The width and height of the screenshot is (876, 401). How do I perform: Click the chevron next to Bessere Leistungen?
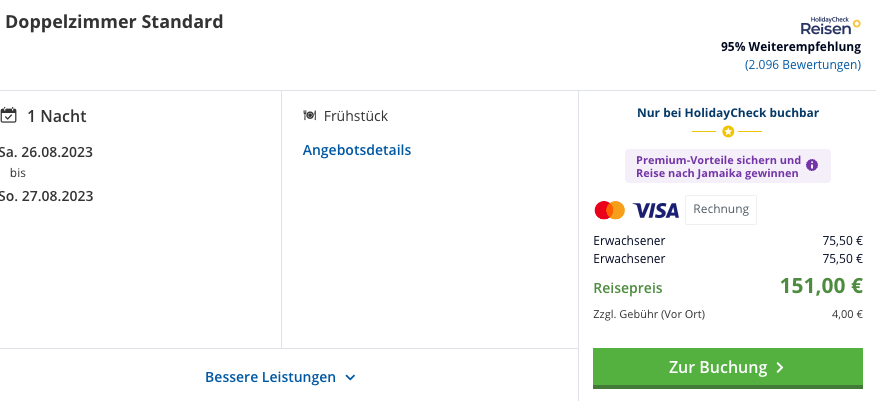[x=350, y=378]
